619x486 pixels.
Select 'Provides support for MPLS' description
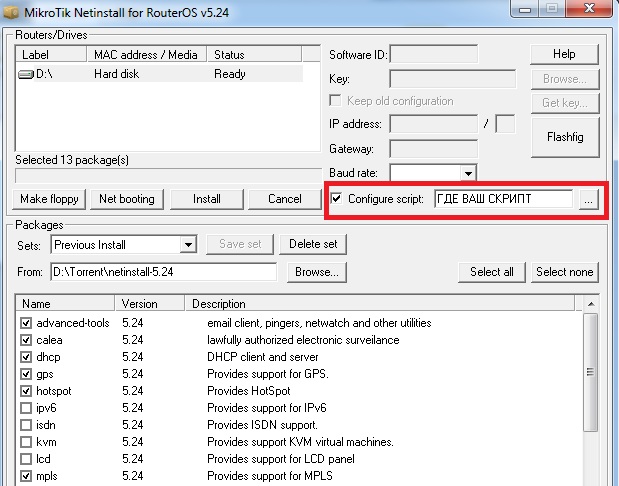pyautogui.click(x=270, y=476)
